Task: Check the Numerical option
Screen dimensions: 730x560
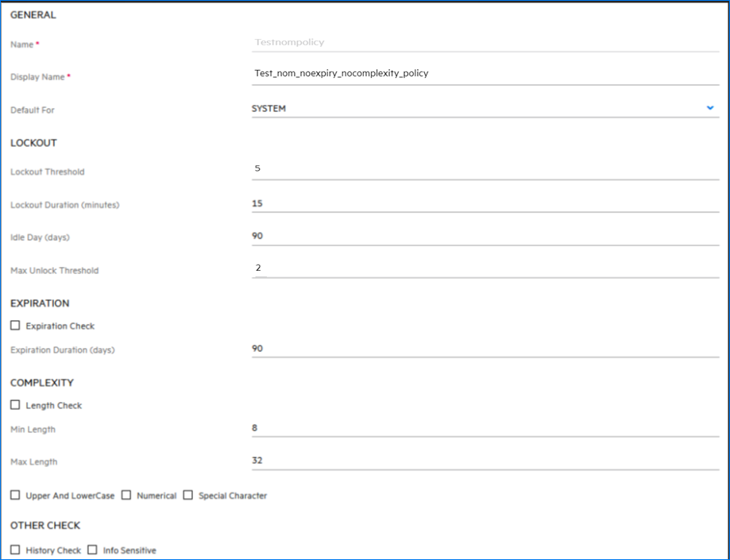Action: pos(125,495)
